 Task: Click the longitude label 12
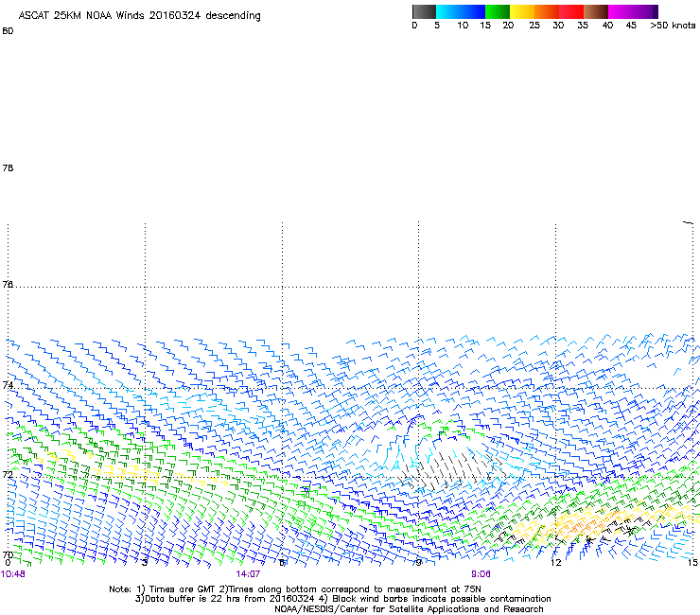coord(556,563)
